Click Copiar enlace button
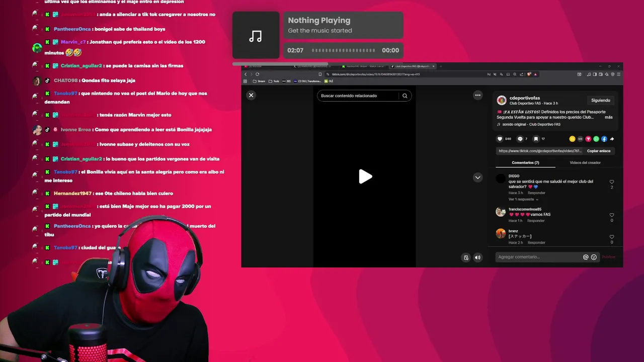The image size is (644, 362). coord(599,151)
